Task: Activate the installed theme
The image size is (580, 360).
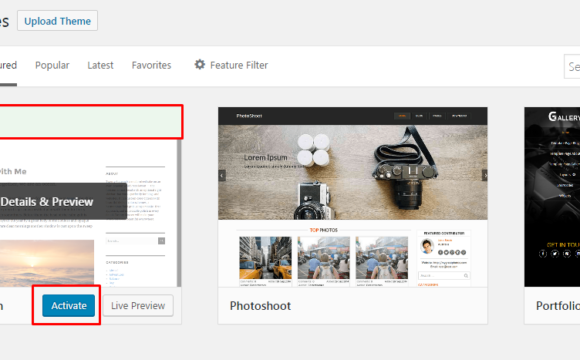Action: click(x=68, y=306)
